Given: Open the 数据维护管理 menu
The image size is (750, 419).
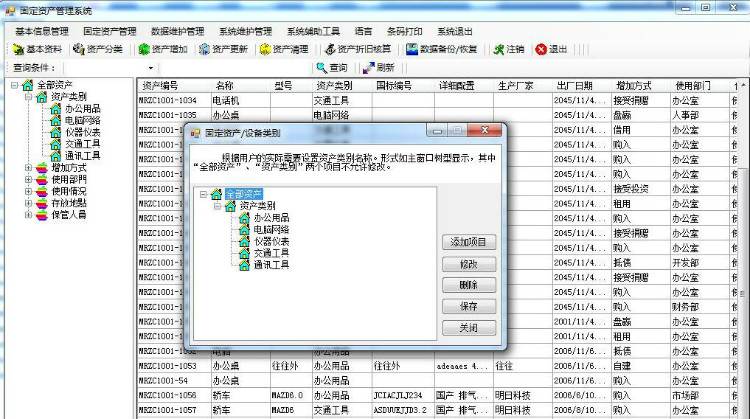Looking at the screenshot, I should [x=177, y=32].
